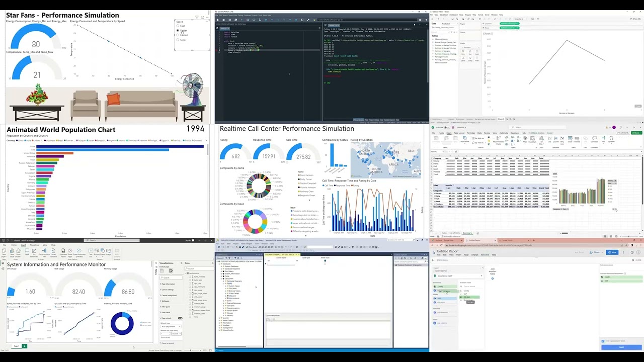This screenshot has height=362, width=644.
Task: Expand Canvas settings section in Power BI
Action: (168, 290)
